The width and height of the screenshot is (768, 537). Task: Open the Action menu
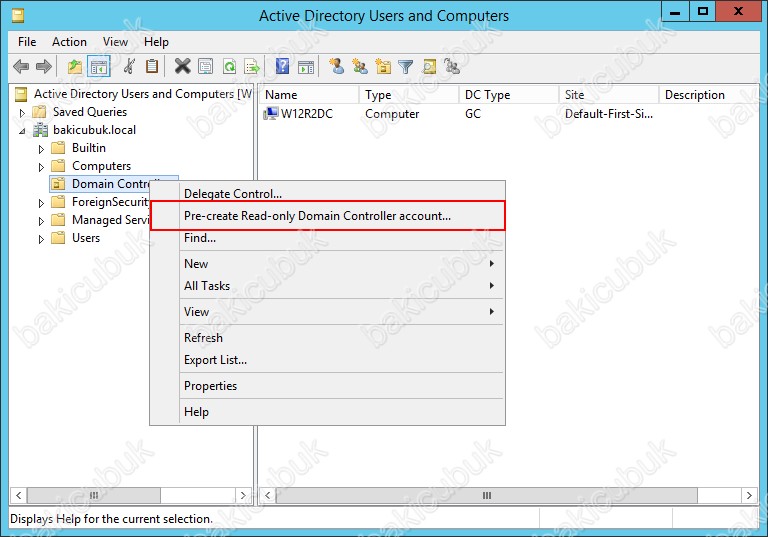click(70, 42)
